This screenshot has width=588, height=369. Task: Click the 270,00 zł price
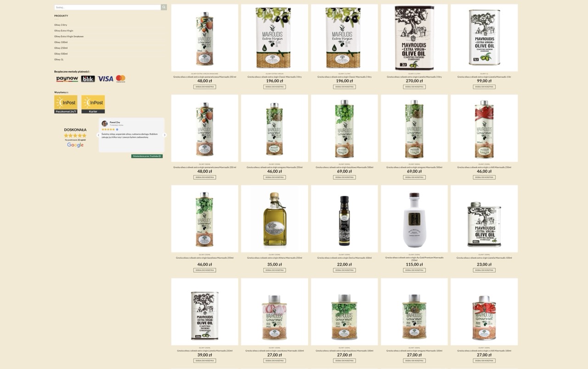pyautogui.click(x=414, y=81)
